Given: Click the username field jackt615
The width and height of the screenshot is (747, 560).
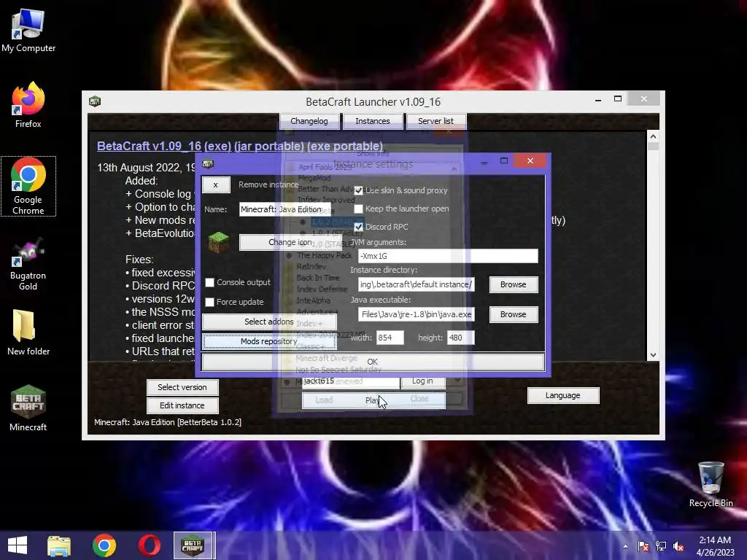Looking at the screenshot, I should (x=350, y=381).
